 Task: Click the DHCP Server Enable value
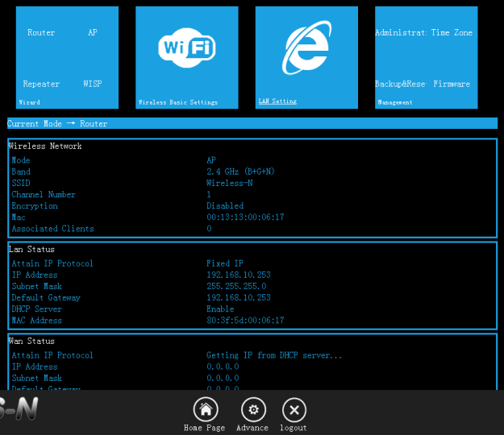(x=220, y=309)
